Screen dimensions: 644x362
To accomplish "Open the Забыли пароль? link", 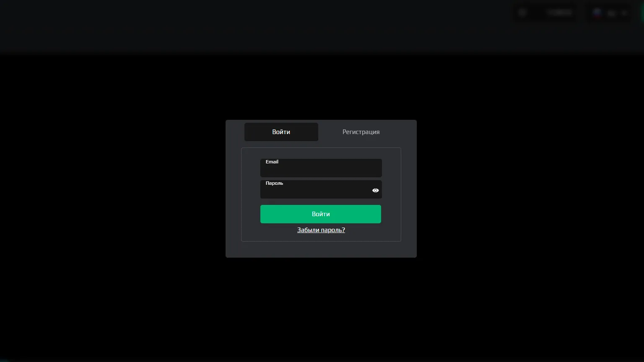I will [321, 230].
